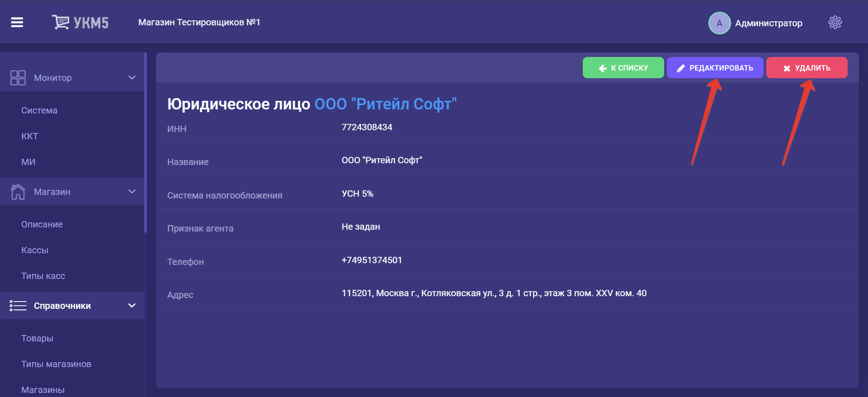Click the Монитор grid icon
The height and width of the screenshot is (397, 868).
pos(18,78)
